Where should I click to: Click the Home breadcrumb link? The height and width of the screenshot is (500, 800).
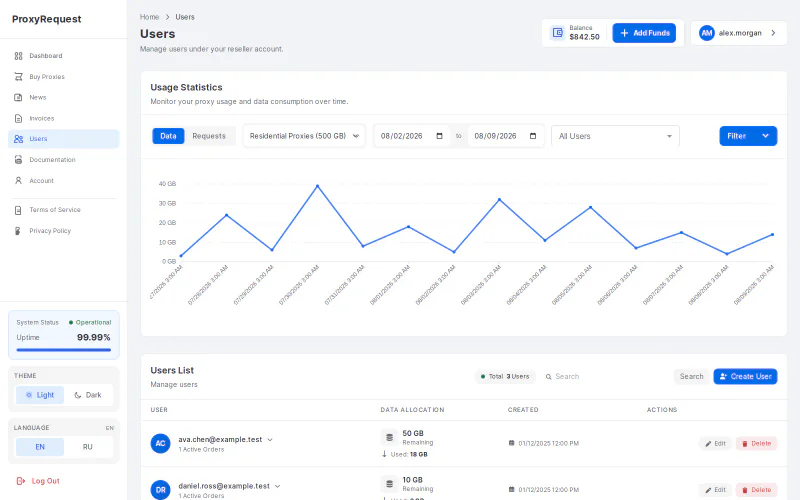(x=149, y=17)
